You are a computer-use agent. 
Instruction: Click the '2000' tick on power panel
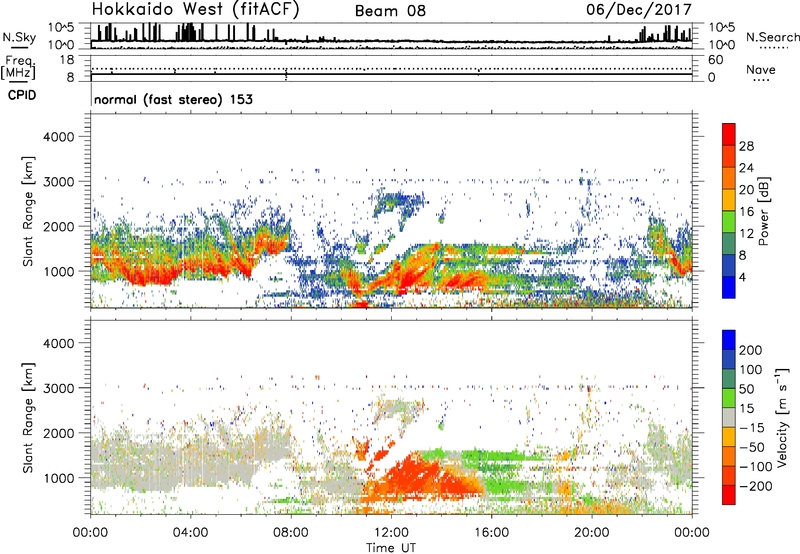click(58, 226)
